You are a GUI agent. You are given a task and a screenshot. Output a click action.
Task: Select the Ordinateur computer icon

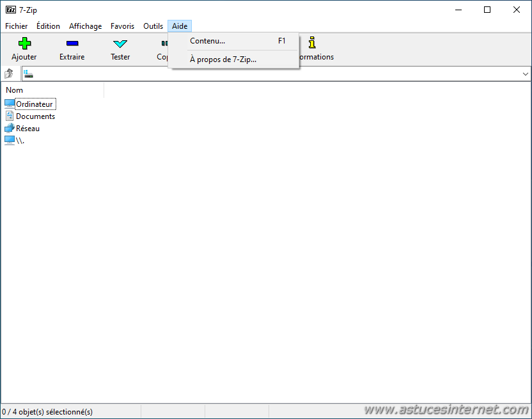pyautogui.click(x=10, y=104)
